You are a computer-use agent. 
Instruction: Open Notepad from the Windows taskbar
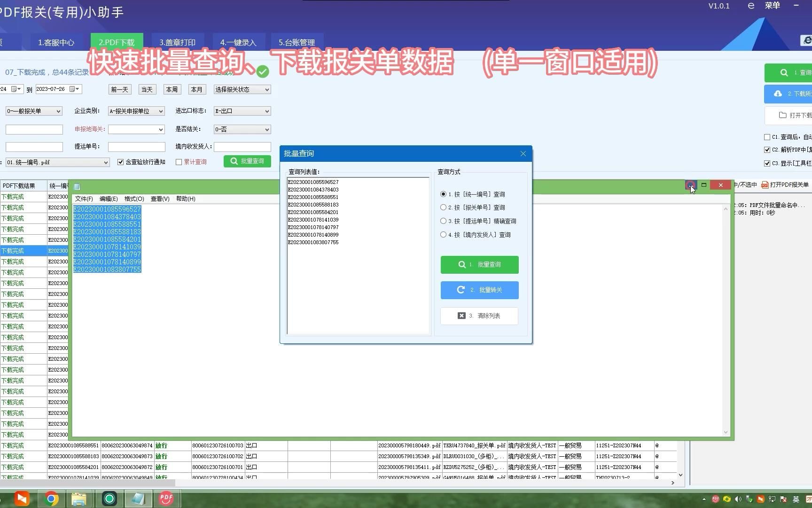pyautogui.click(x=139, y=498)
